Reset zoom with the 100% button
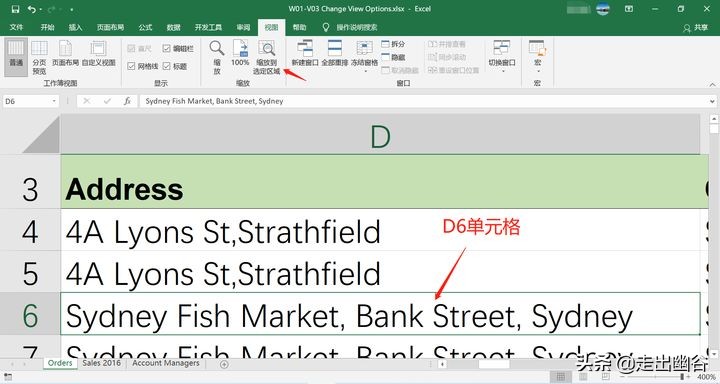720x384 pixels. 240,53
